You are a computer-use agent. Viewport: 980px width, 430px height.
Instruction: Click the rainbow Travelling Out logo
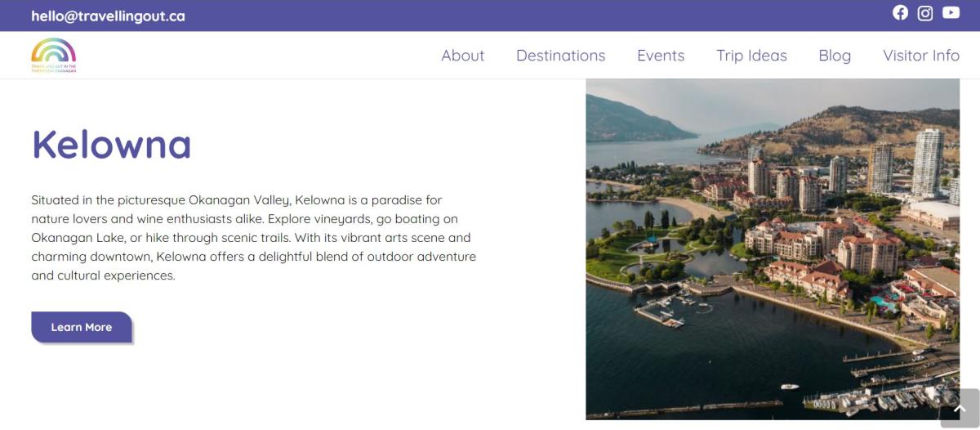tap(54, 55)
